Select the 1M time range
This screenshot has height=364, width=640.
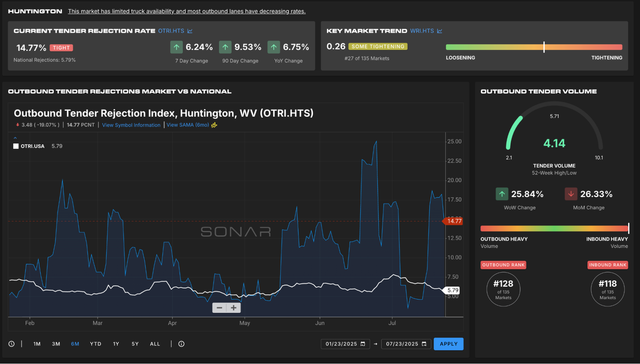point(37,344)
